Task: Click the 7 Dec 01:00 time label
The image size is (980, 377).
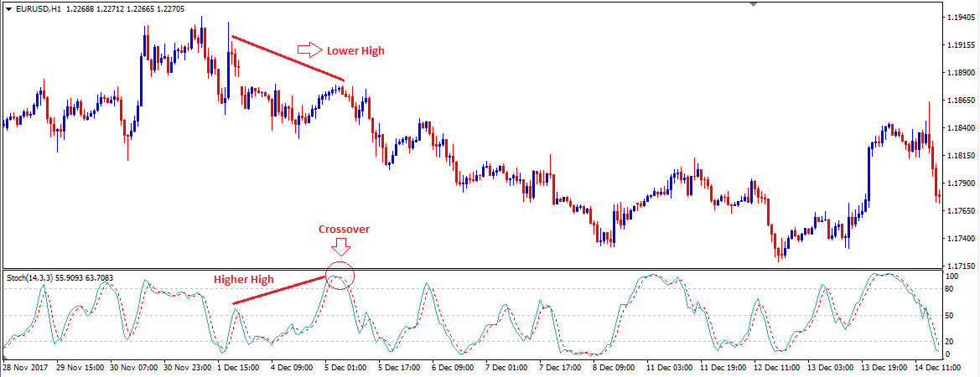Action: point(507,368)
